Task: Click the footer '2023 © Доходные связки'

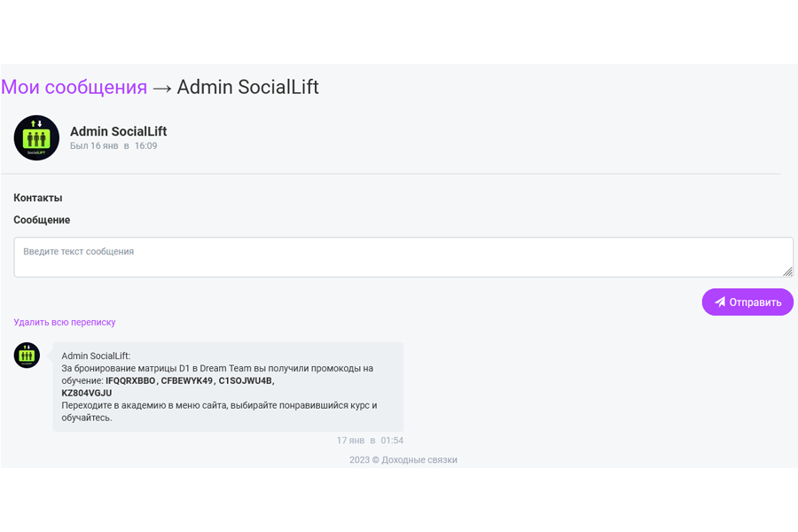Action: point(403,459)
